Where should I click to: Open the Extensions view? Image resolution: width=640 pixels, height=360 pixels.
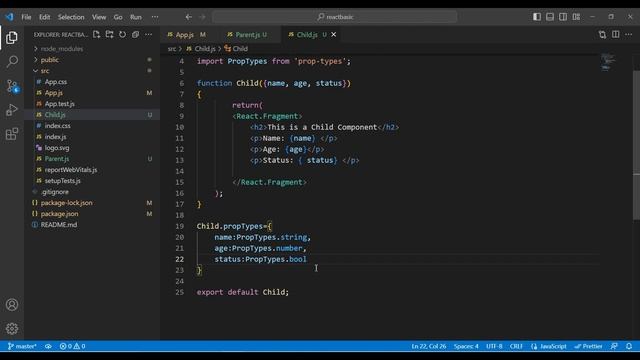[12, 134]
